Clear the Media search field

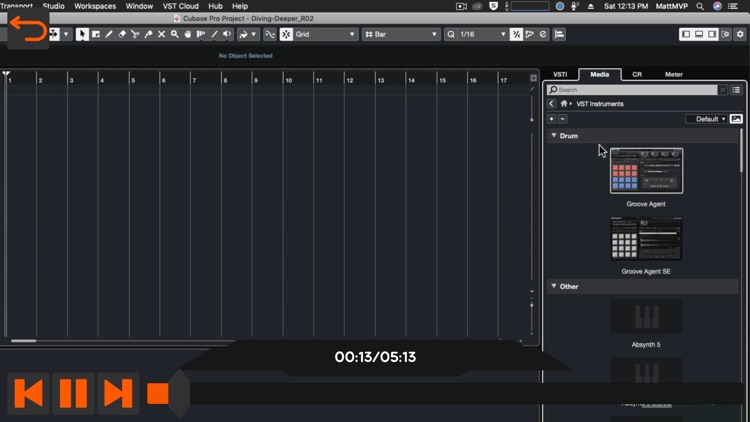click(x=723, y=90)
